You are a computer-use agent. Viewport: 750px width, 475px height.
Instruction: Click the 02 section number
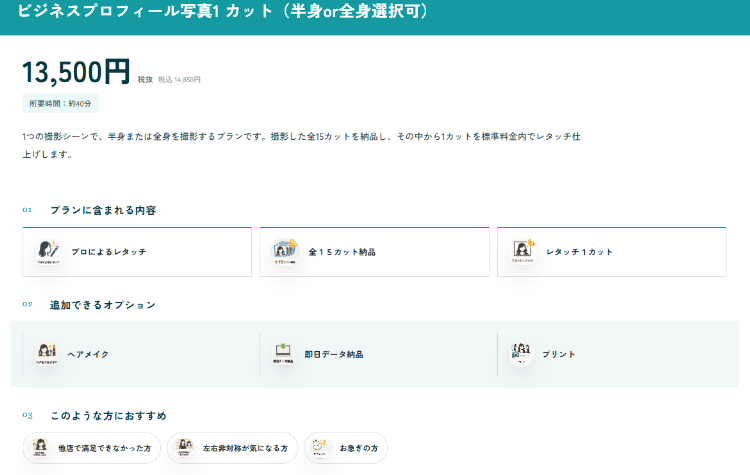pyautogui.click(x=27, y=304)
